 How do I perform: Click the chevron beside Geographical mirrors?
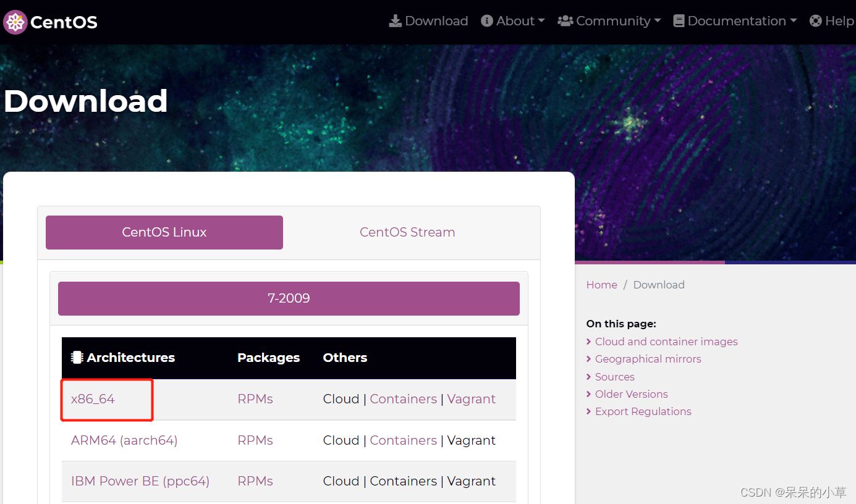click(x=589, y=359)
